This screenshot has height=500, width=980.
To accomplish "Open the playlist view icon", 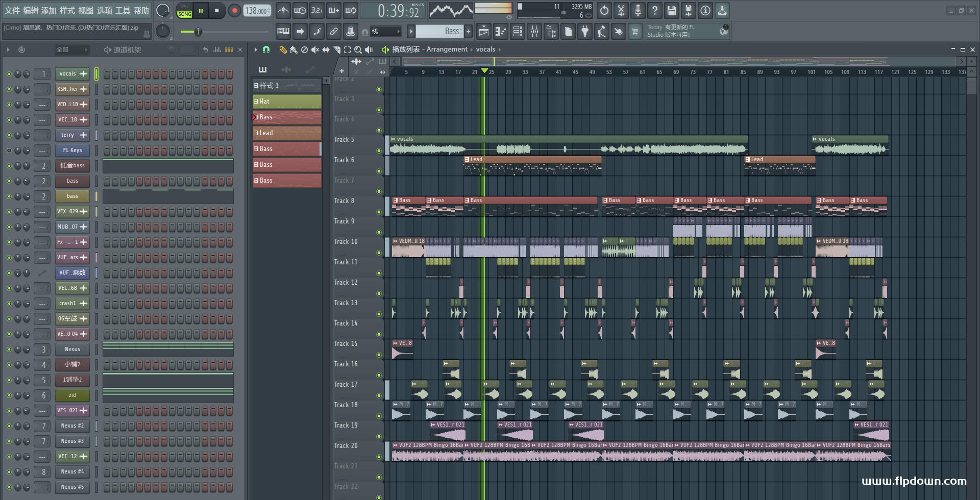I will pyautogui.click(x=483, y=32).
